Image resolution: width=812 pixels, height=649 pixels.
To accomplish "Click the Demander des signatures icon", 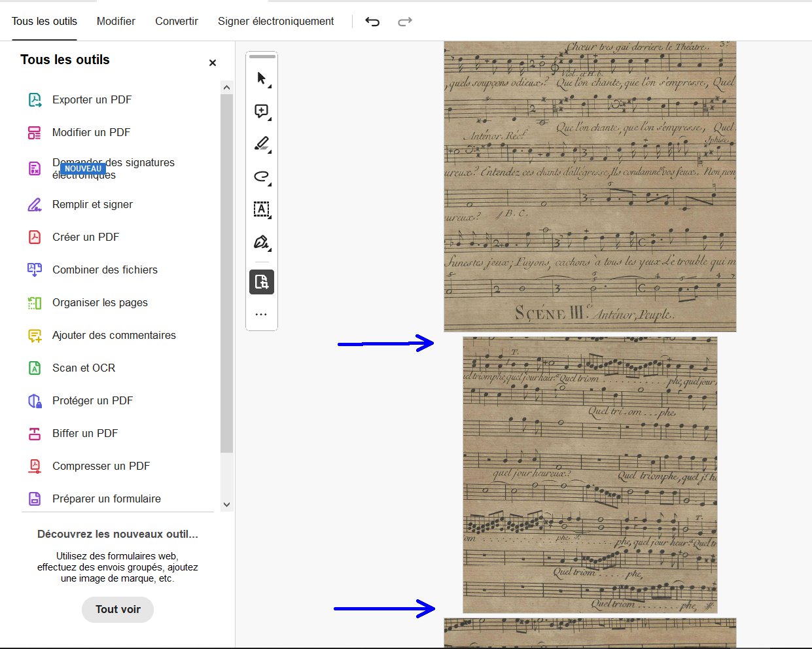I will tap(35, 169).
